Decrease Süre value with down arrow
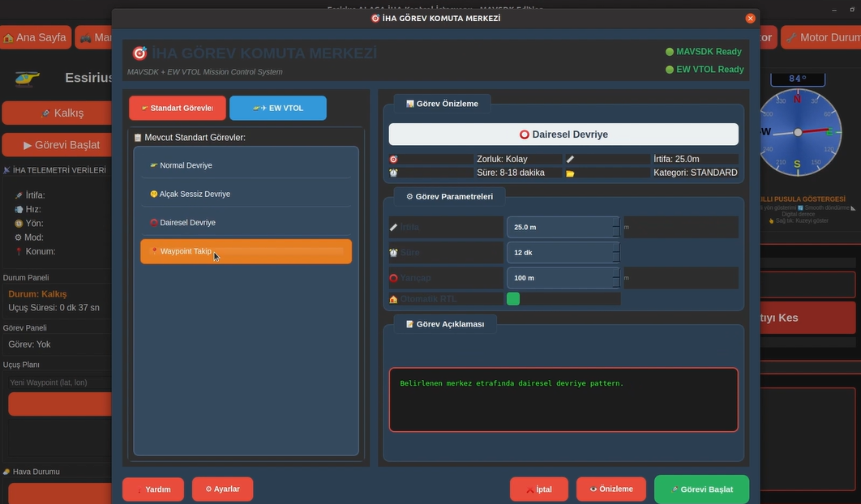Image resolution: width=861 pixels, height=504 pixels. click(616, 258)
